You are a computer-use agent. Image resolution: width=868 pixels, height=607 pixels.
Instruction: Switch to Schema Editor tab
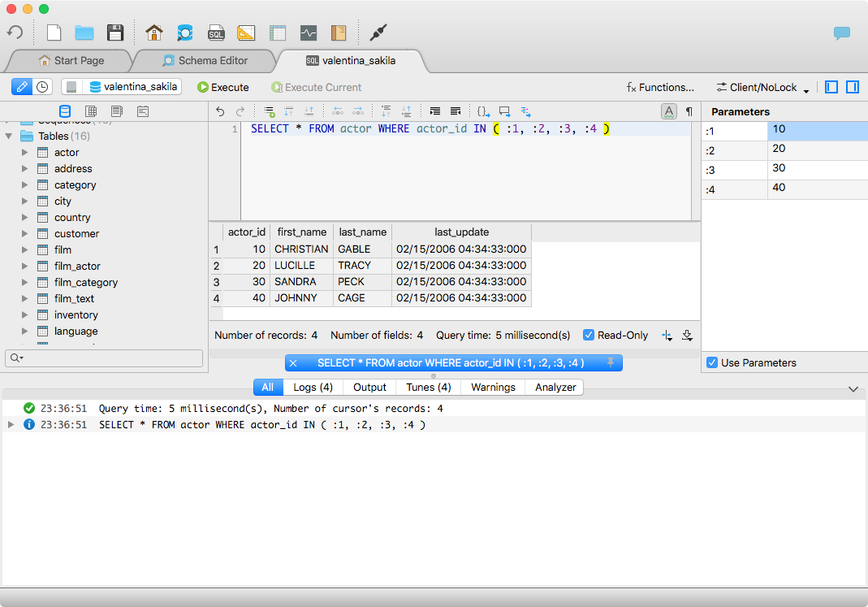tap(205, 60)
